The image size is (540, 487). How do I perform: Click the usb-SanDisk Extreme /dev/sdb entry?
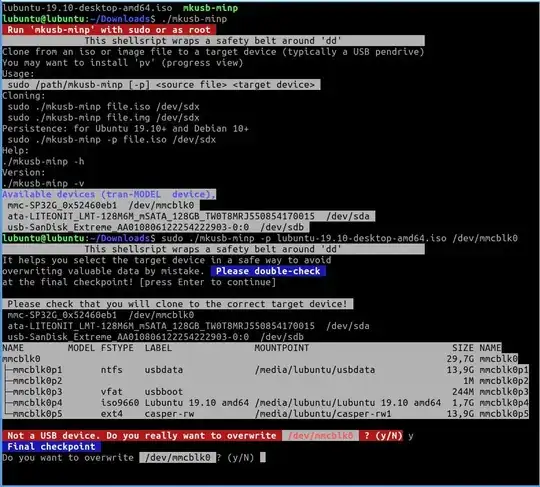pos(156,227)
